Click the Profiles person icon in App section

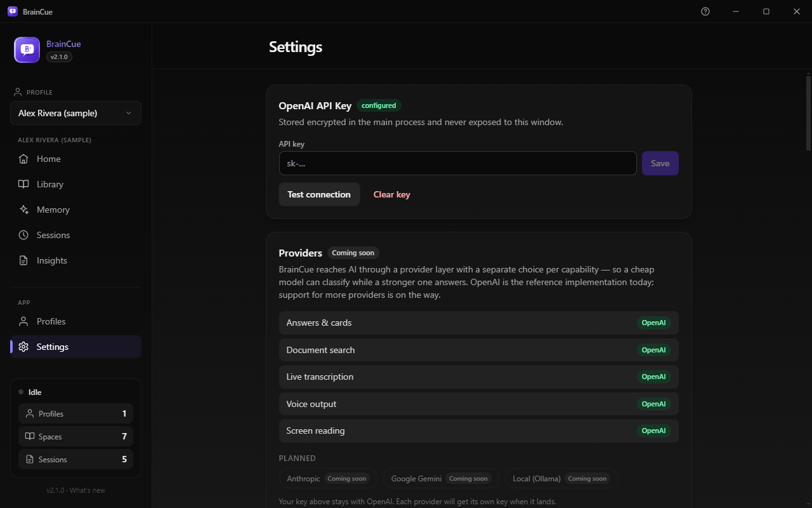23,321
